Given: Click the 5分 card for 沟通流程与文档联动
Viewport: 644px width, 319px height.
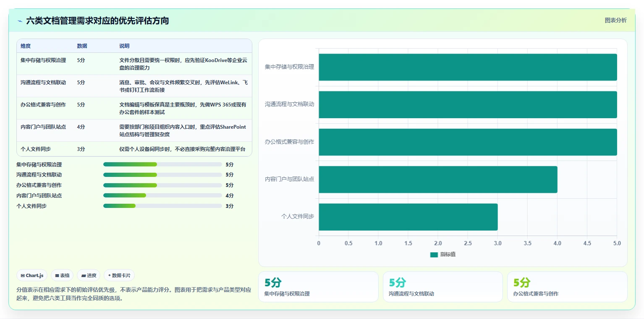Looking at the screenshot, I should pyautogui.click(x=442, y=287).
